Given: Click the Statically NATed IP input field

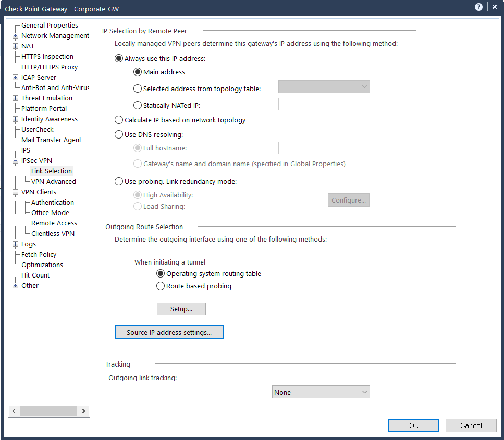Looking at the screenshot, I should 324,104.
